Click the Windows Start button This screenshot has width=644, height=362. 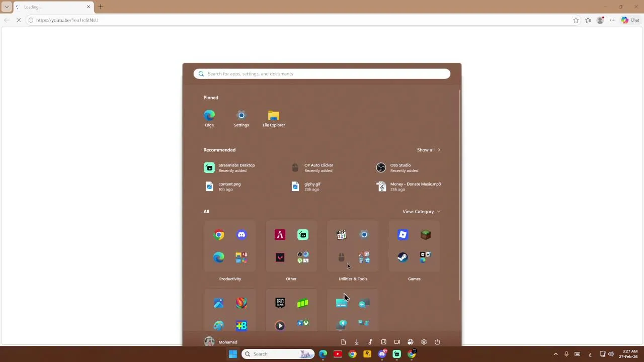[233, 354]
